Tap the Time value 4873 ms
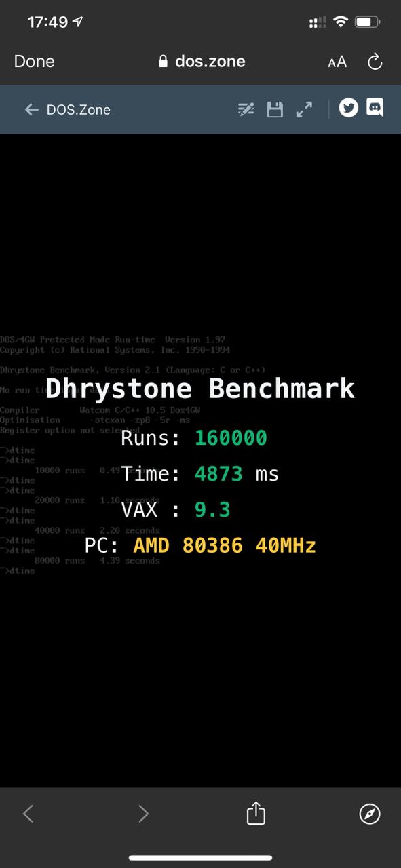Screen dimensions: 401x868 point(237,473)
